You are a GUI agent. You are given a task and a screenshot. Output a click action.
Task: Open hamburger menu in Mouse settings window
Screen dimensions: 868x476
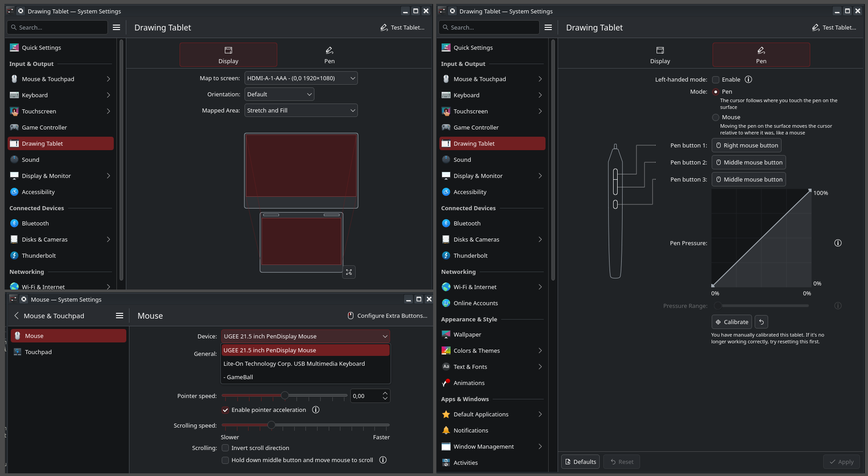pos(120,316)
